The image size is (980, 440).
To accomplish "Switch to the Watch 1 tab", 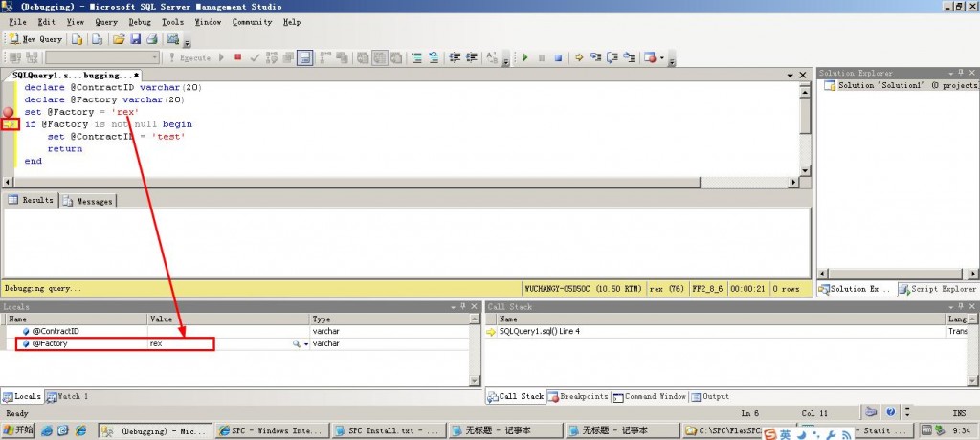I will coord(67,396).
